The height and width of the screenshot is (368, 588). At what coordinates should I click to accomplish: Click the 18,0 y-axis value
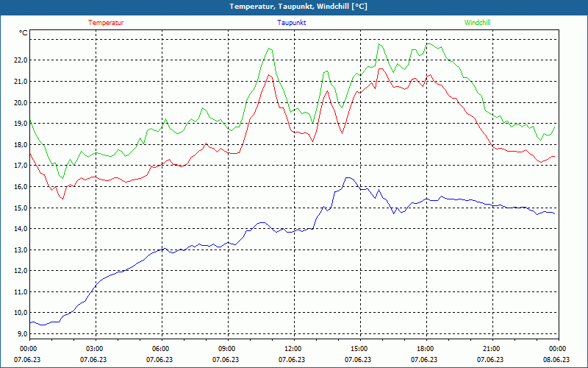click(x=21, y=144)
